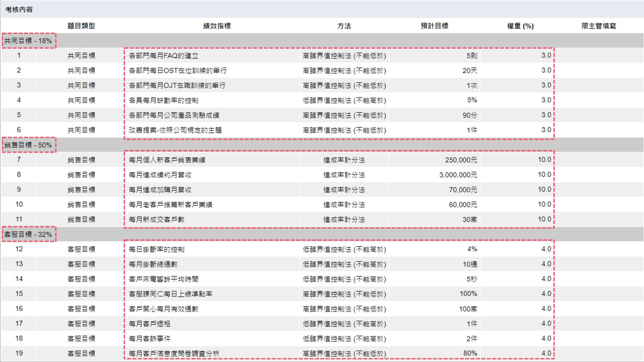This screenshot has height=362, width=644.
Task: Select 客戶來電響鈴平均時間 indicator
Action: point(164,279)
